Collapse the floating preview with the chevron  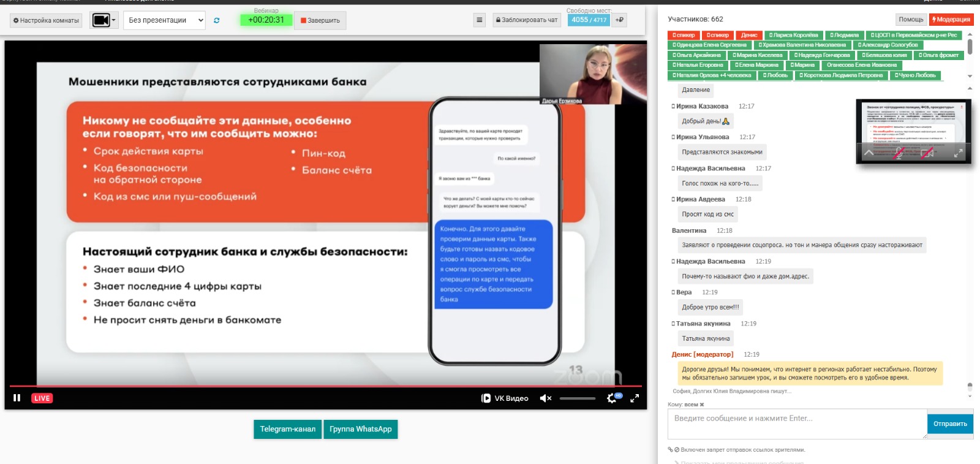point(869,153)
